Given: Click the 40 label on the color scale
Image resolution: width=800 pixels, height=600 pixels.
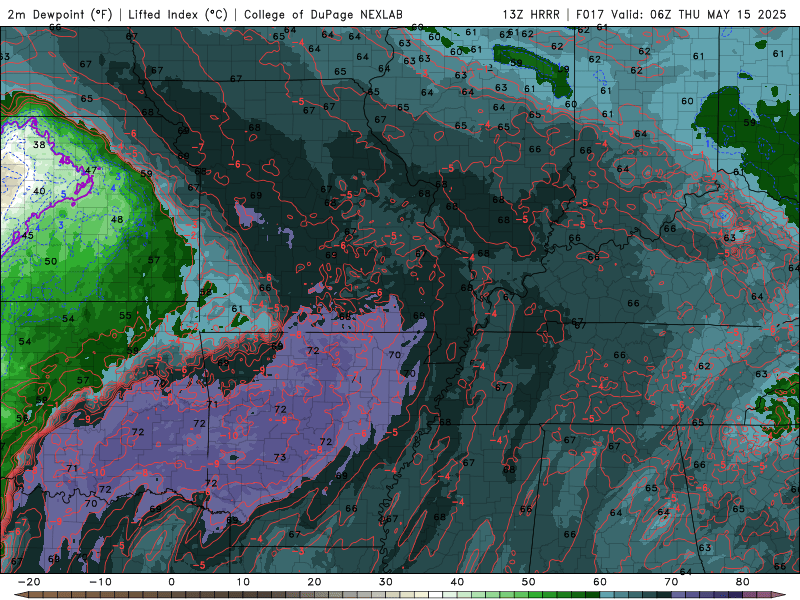Looking at the screenshot, I should tap(457, 582).
